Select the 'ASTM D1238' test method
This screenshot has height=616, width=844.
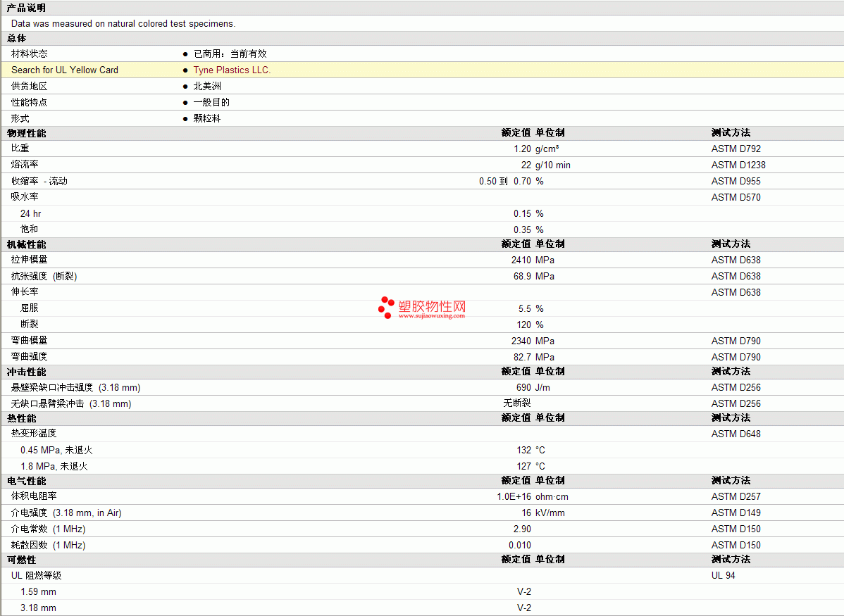(x=738, y=165)
